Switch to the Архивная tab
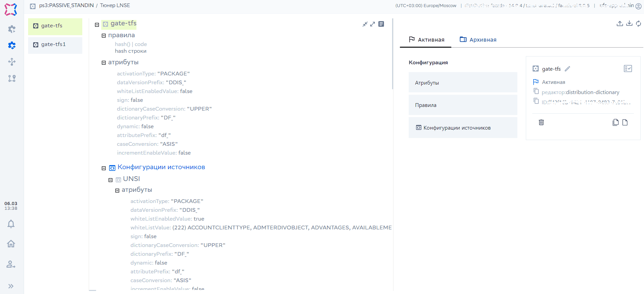644x294 pixels. [478, 40]
